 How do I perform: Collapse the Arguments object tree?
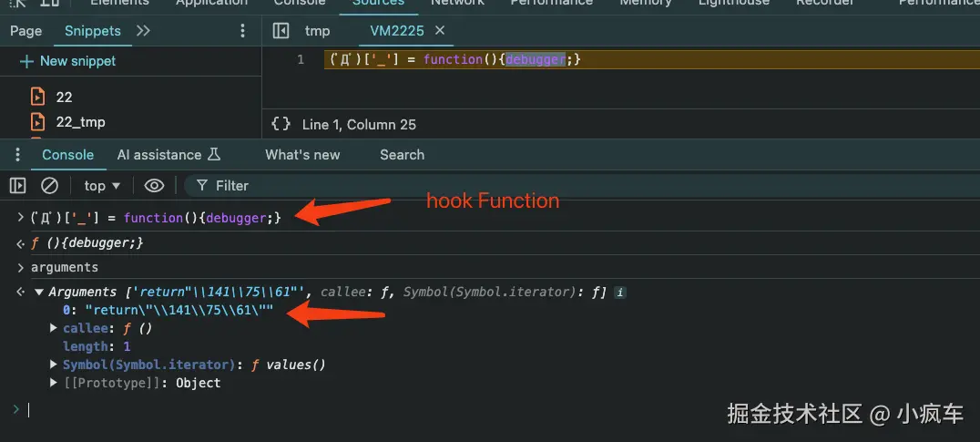[38, 293]
